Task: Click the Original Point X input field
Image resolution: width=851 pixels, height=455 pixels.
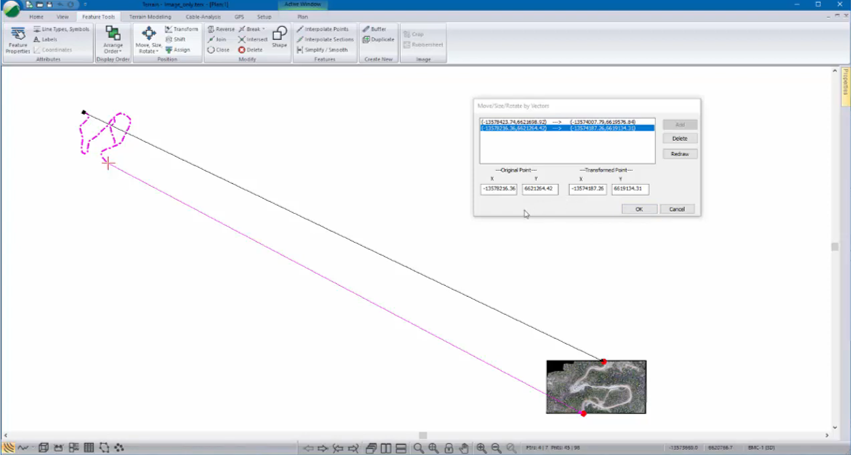Action: (x=498, y=189)
